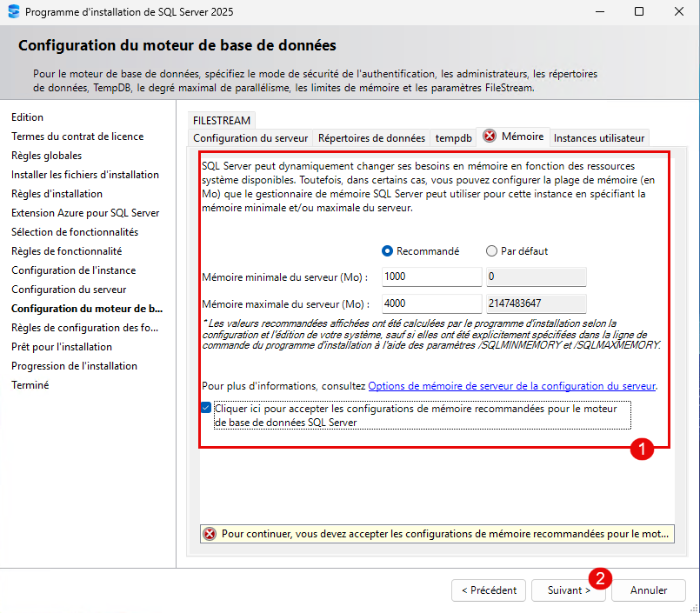Viewport: 700px width, 613px height.
Task: Open the Instances utilisateur tab
Action: click(599, 138)
